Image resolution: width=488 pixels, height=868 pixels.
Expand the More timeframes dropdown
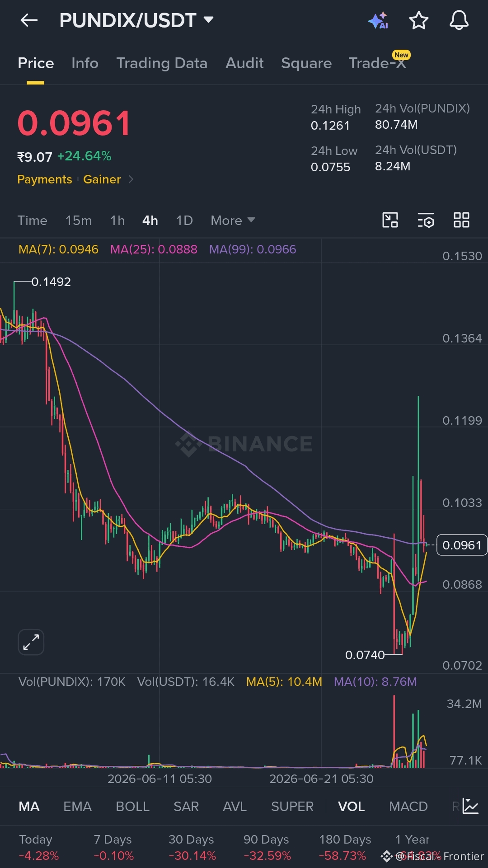tap(233, 221)
